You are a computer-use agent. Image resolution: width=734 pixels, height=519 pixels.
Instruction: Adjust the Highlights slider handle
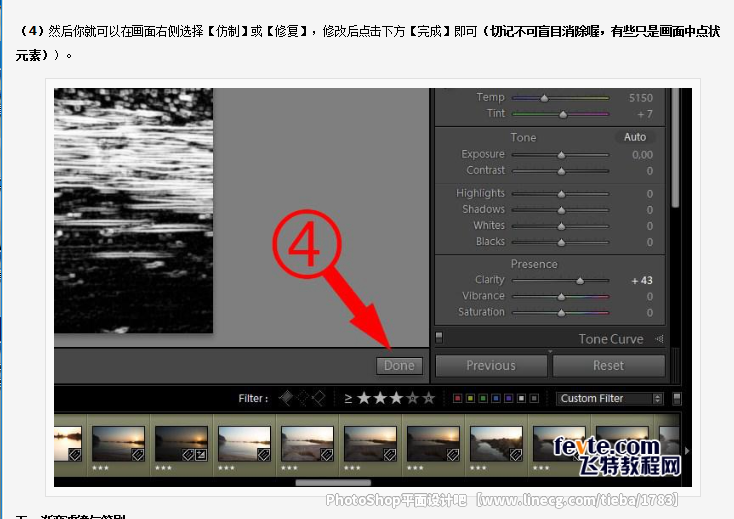(561, 194)
